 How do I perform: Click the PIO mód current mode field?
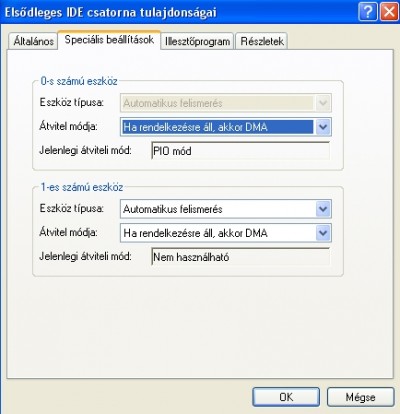[240, 151]
